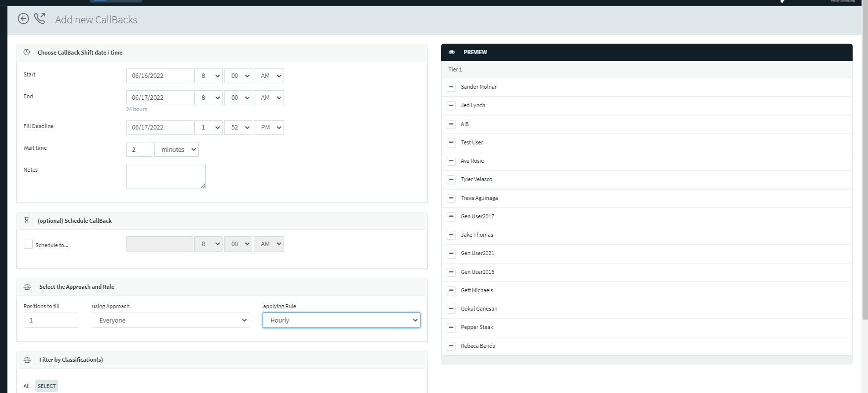868x393 pixels.
Task: Go back using the circled arrow icon
Action: pos(23,19)
